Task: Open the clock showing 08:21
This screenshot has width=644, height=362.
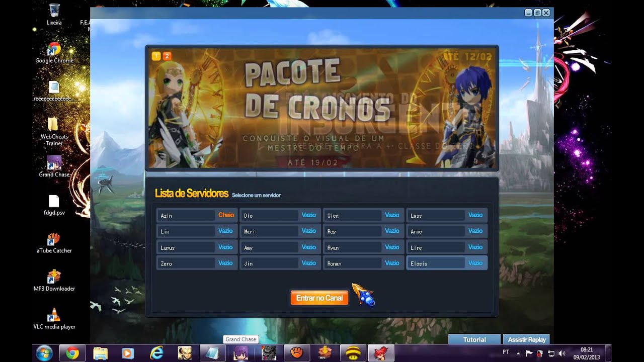Action: click(x=587, y=353)
